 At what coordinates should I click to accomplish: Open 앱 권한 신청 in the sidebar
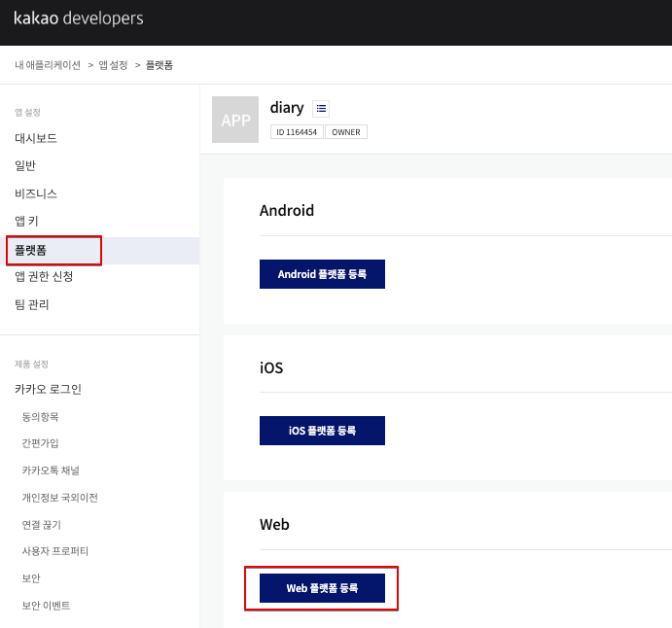point(44,276)
